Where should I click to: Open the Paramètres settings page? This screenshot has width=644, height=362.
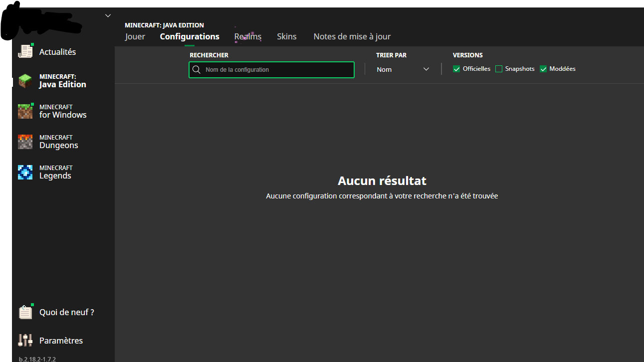[61, 341]
